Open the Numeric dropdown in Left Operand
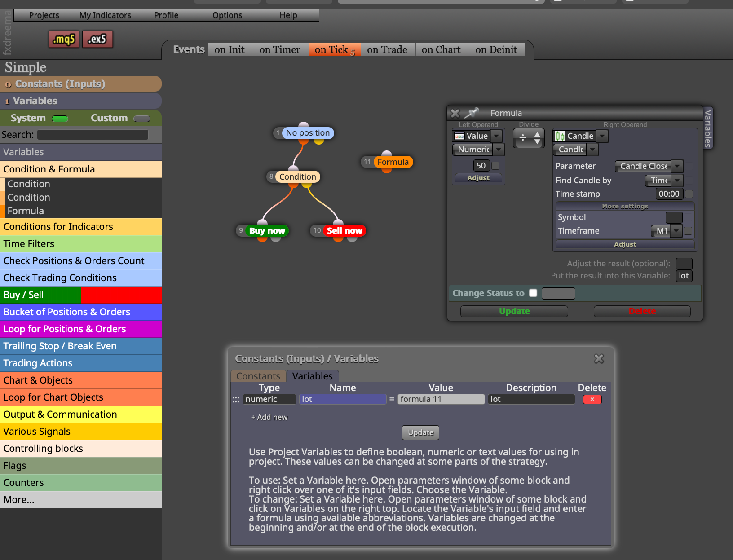Viewport: 733px width, 560px height. [499, 149]
